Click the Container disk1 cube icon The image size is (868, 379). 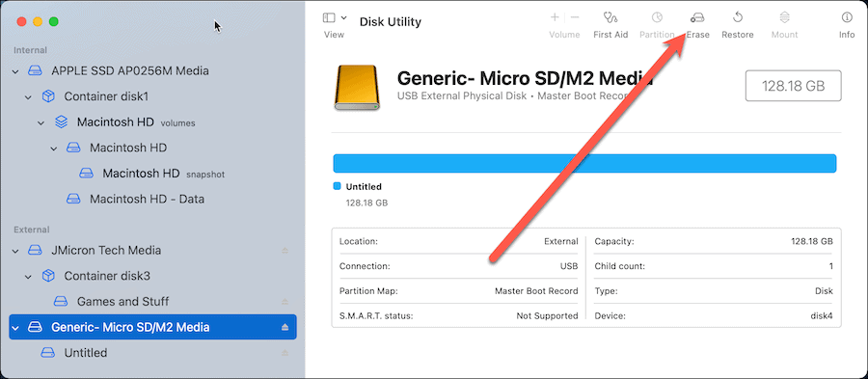click(x=48, y=96)
